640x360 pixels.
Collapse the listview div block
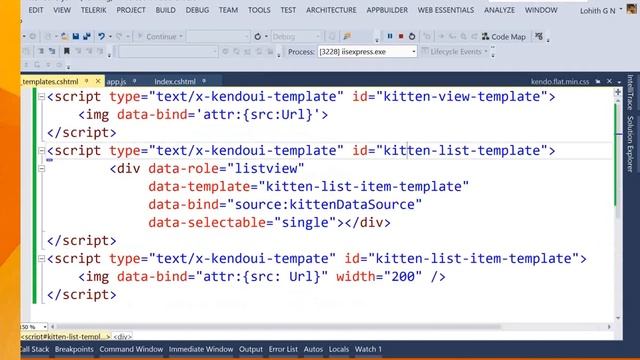[x=41, y=169]
